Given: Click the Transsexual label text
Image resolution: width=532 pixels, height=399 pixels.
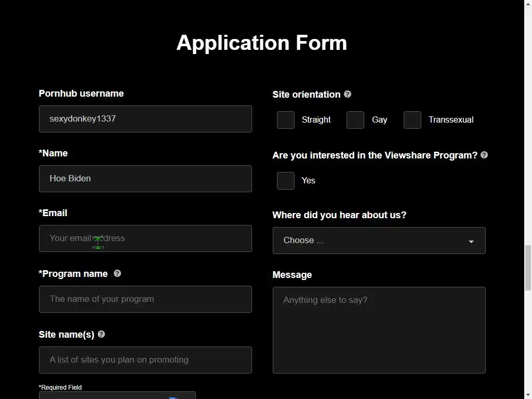Looking at the screenshot, I should click(450, 120).
